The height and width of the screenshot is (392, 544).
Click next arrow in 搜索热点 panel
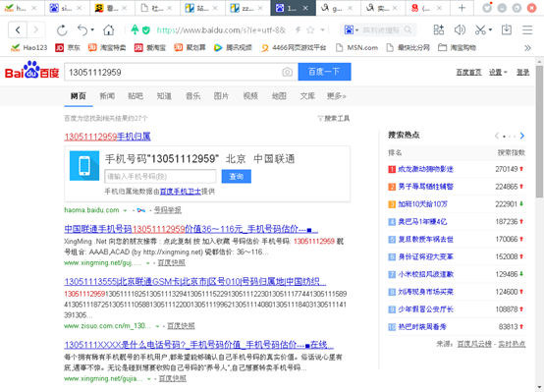coord(522,136)
